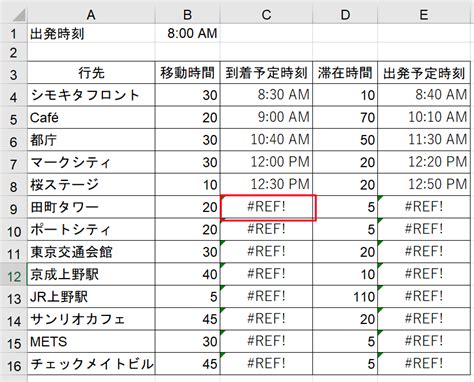Click the 12:20 PM departure cell
This screenshot has width=474, height=382.
pos(424,162)
